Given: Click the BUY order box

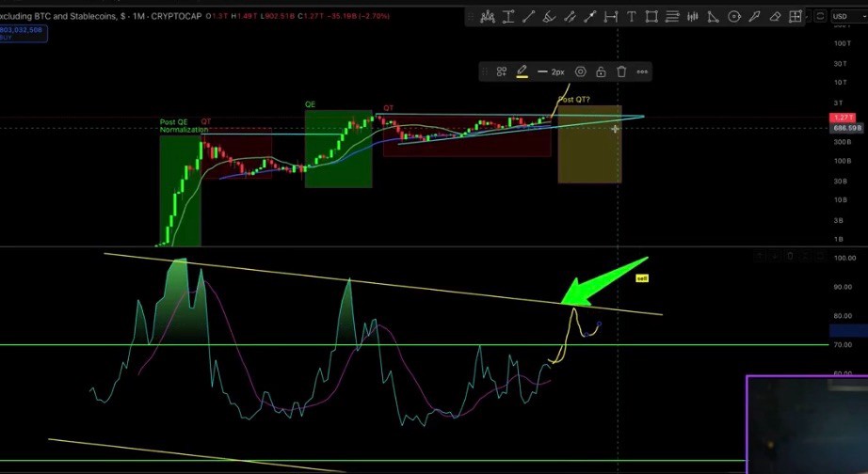Looking at the screenshot, I should (24, 34).
